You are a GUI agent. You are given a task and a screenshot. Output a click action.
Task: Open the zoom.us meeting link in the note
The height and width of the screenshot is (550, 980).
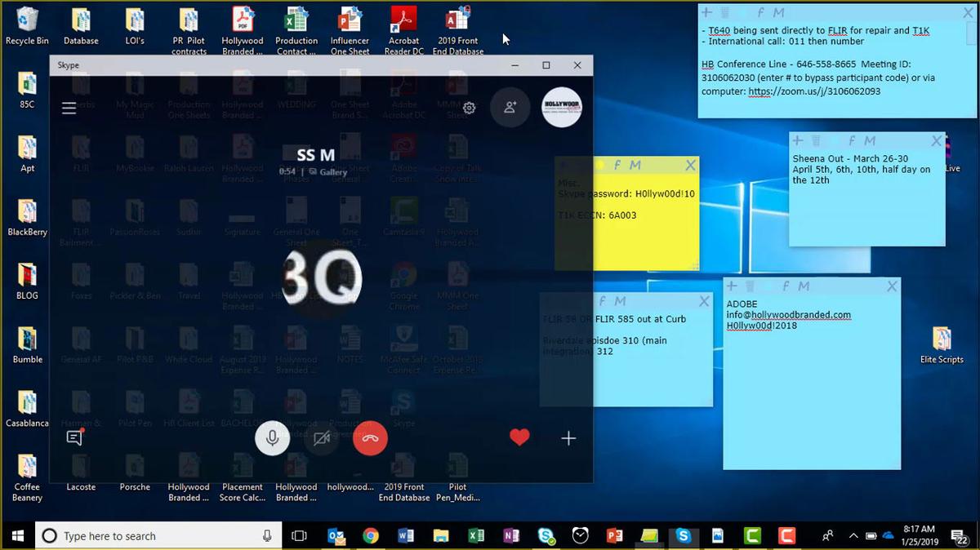814,91
